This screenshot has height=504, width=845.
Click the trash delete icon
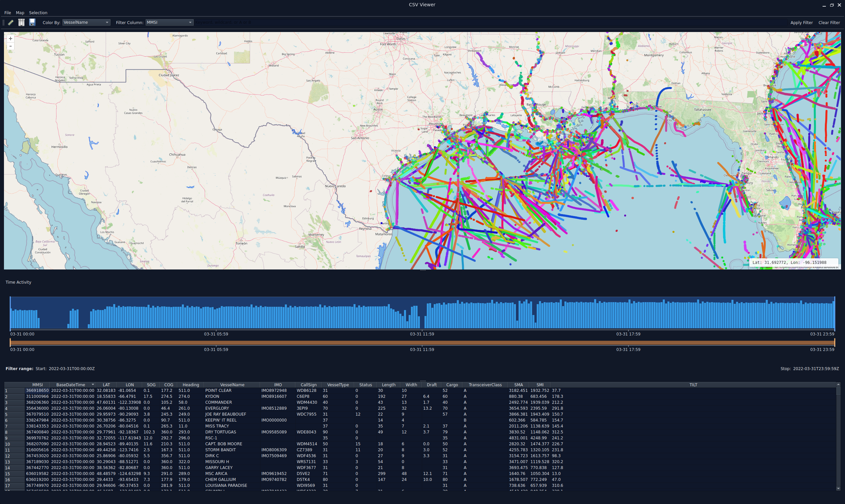21,22
